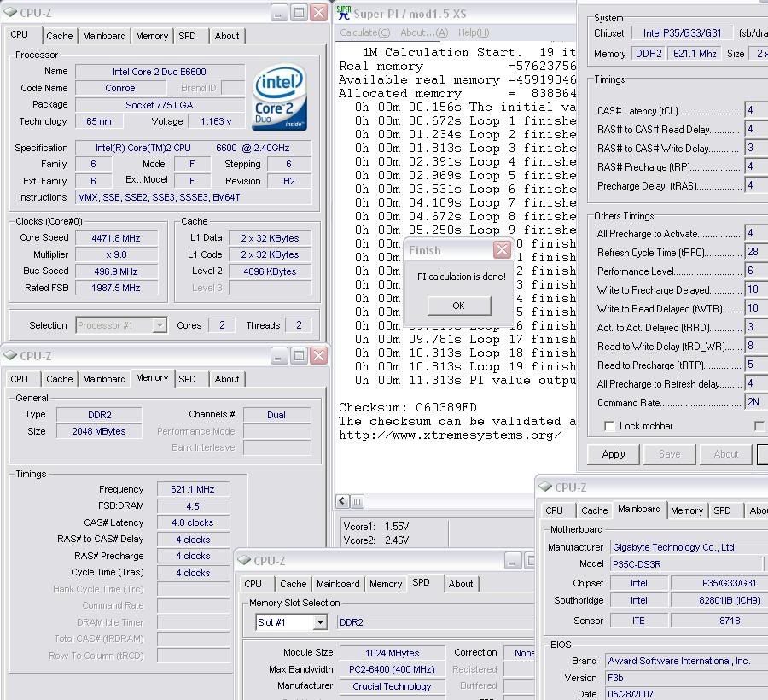Open the CAS# Latency (tCL) value dropdown
768x700 pixels.
click(756, 110)
